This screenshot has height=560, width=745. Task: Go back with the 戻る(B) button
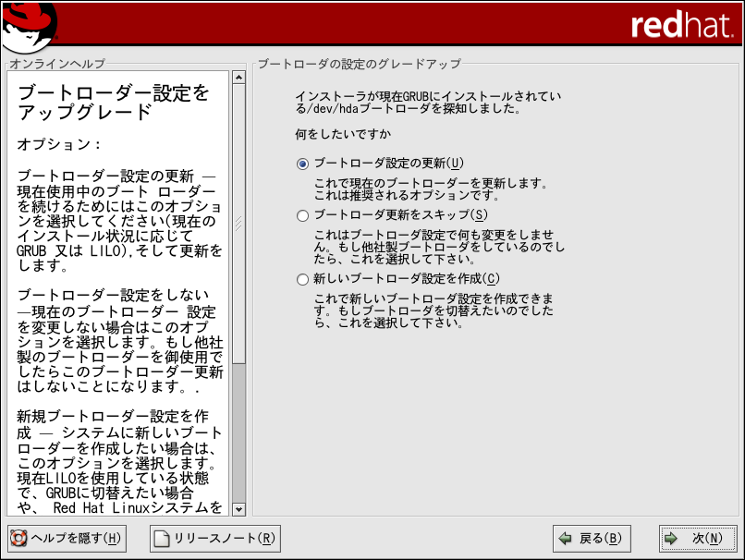tap(589, 538)
